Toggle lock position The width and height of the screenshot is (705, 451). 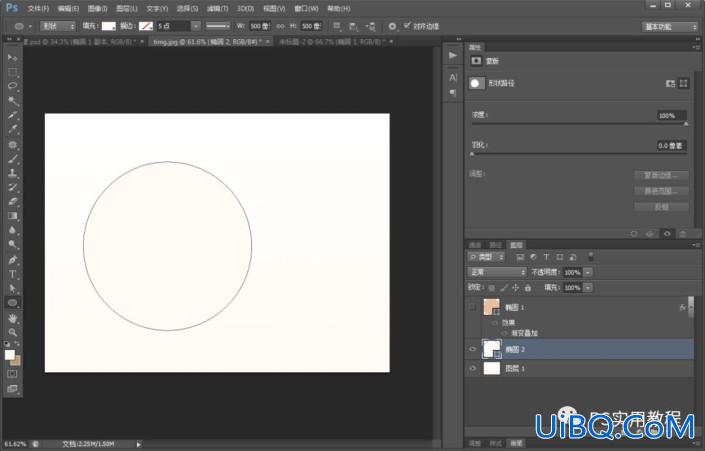(516, 287)
